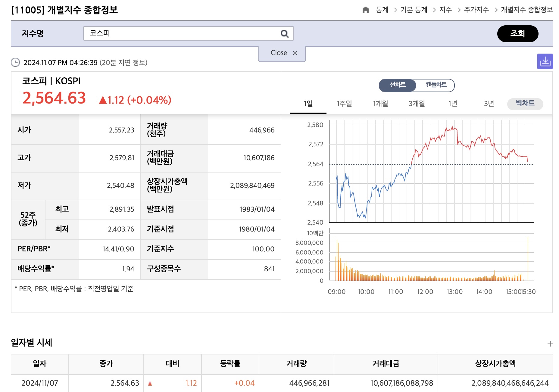Open 기본 통계 breadcrumb link
Viewport: 559px width, 392px height.
click(x=414, y=10)
